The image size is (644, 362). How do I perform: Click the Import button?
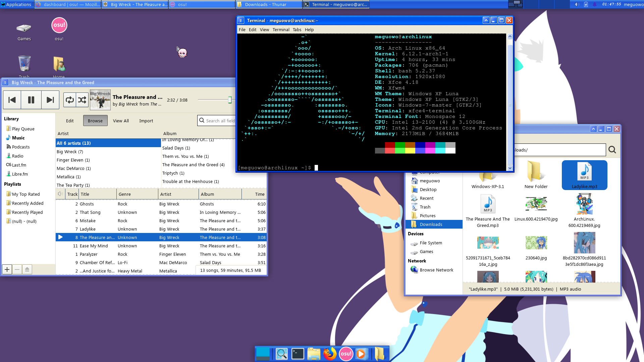click(x=146, y=121)
